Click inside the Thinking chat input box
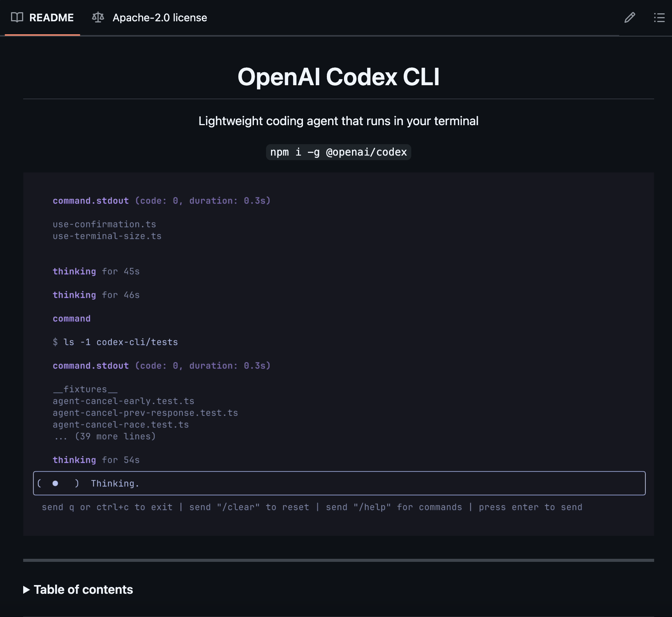Screen dimensions: 672x617 coord(266,483)
